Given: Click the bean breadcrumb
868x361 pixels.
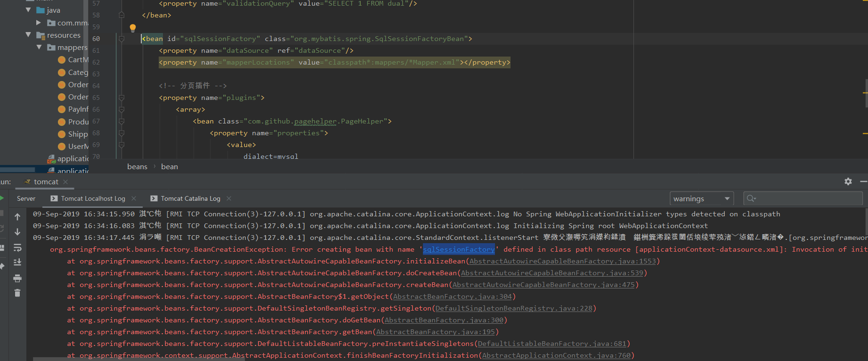Looking at the screenshot, I should pyautogui.click(x=170, y=166).
